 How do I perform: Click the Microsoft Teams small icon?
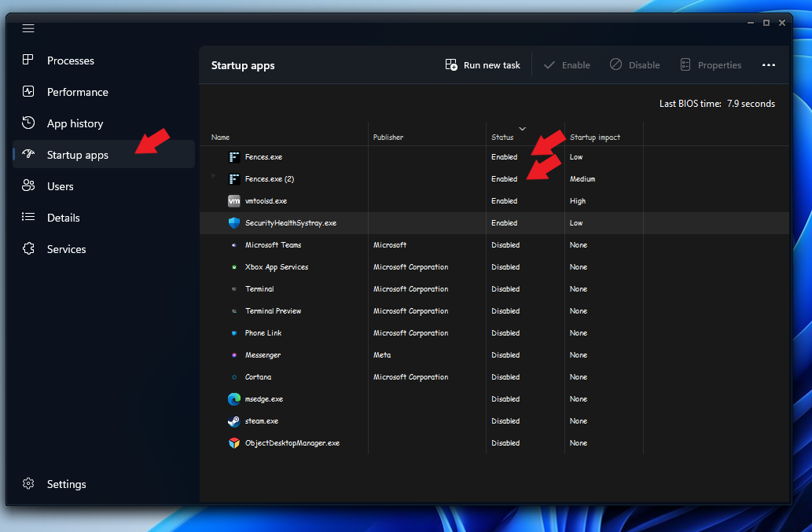pyautogui.click(x=234, y=244)
